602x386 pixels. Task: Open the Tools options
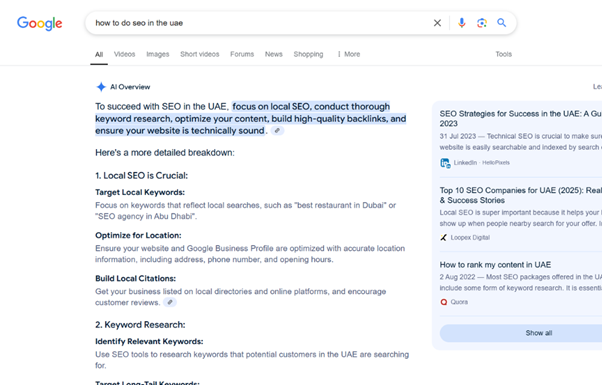coord(503,54)
